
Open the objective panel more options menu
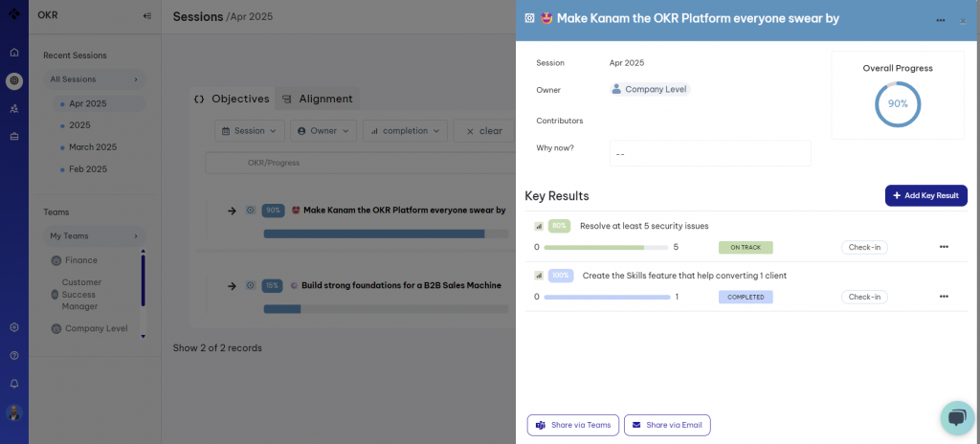(x=941, y=21)
